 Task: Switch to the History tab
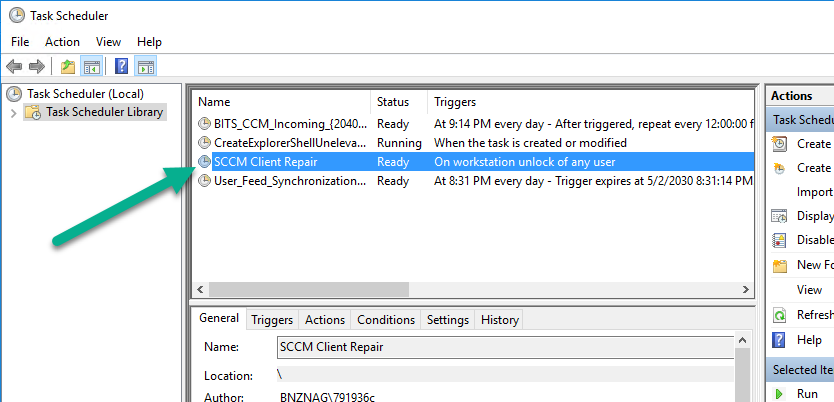click(x=499, y=320)
